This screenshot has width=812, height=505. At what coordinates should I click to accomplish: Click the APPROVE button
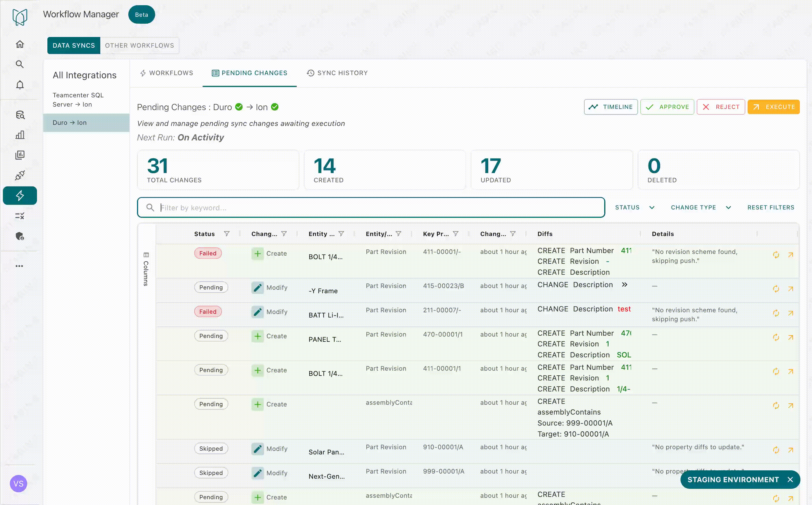667,107
